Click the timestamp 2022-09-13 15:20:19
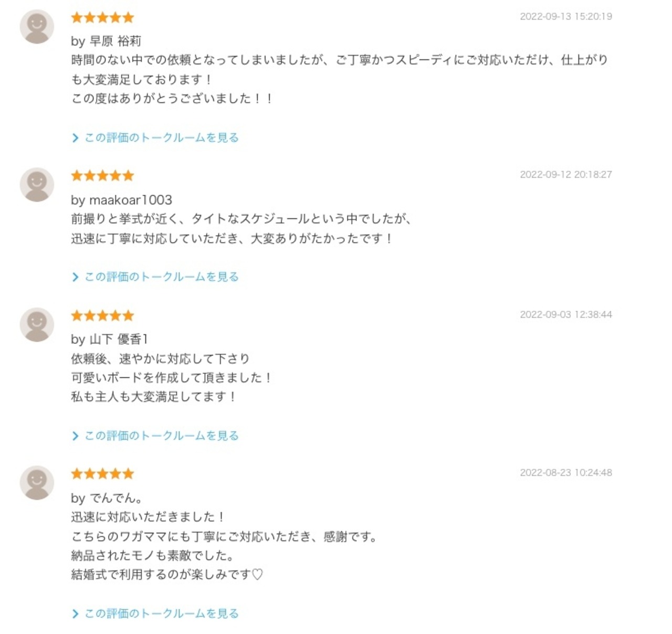Screen dimensions: 672x634 click(565, 16)
